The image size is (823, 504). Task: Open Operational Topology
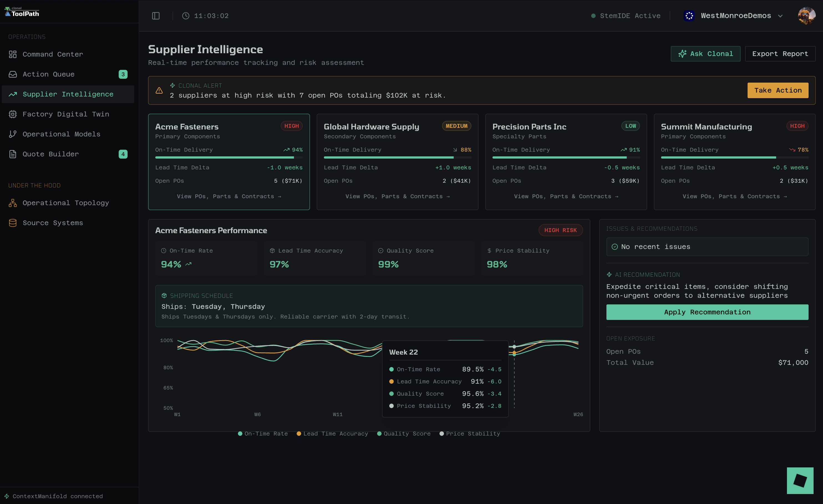tap(66, 203)
